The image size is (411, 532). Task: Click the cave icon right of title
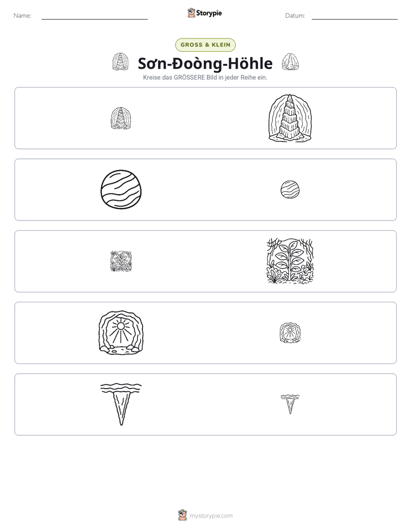[290, 62]
